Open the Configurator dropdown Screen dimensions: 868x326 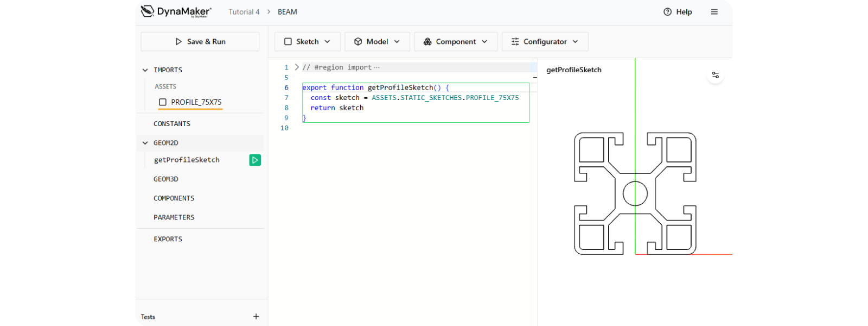(x=544, y=42)
